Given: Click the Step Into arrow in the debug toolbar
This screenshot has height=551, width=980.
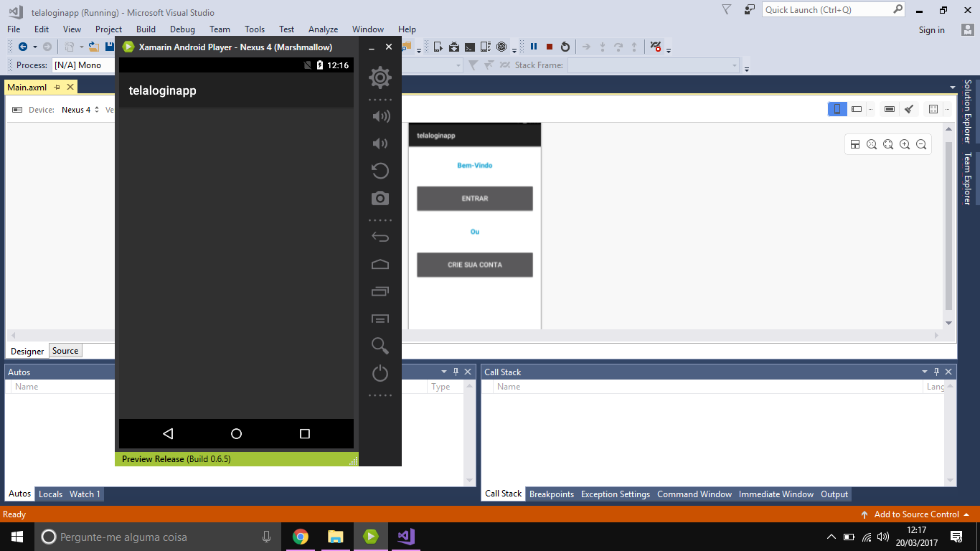Looking at the screenshot, I should [x=602, y=47].
